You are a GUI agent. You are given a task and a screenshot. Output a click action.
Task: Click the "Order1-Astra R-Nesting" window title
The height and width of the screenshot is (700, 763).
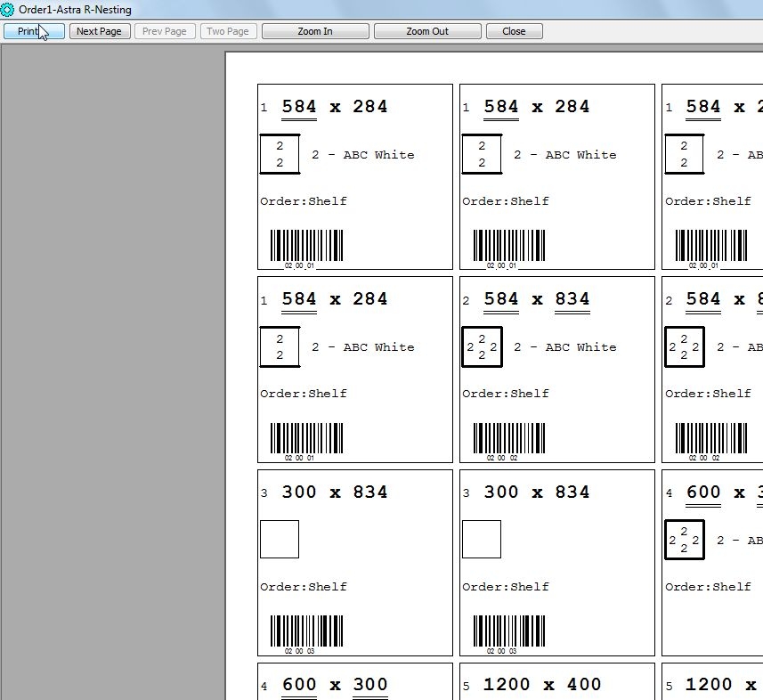pos(75,9)
